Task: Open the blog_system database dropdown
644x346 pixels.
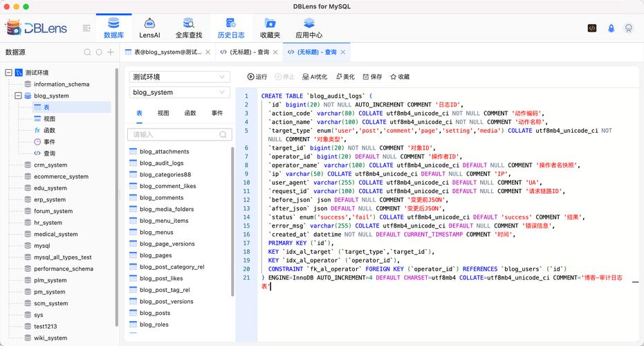Action: pos(179,93)
